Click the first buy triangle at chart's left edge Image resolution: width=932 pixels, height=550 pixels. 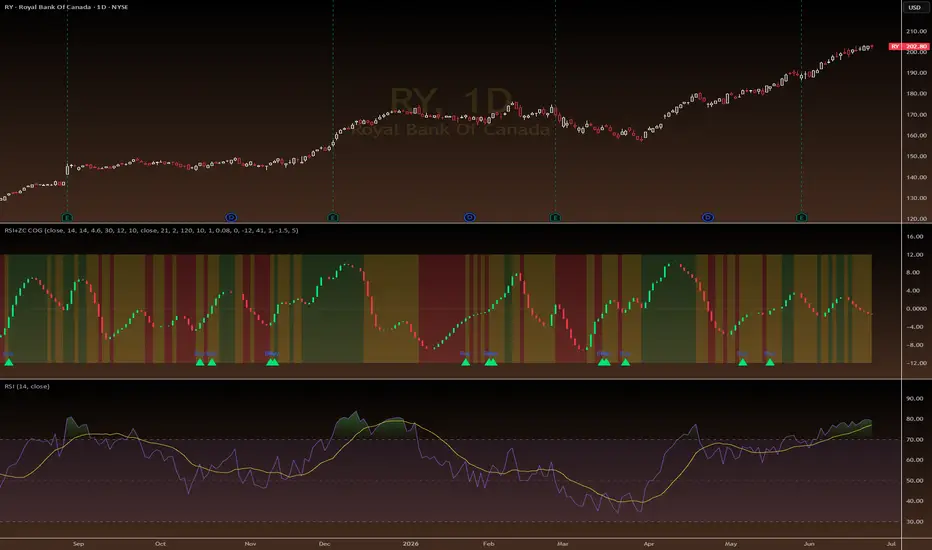click(x=8, y=362)
